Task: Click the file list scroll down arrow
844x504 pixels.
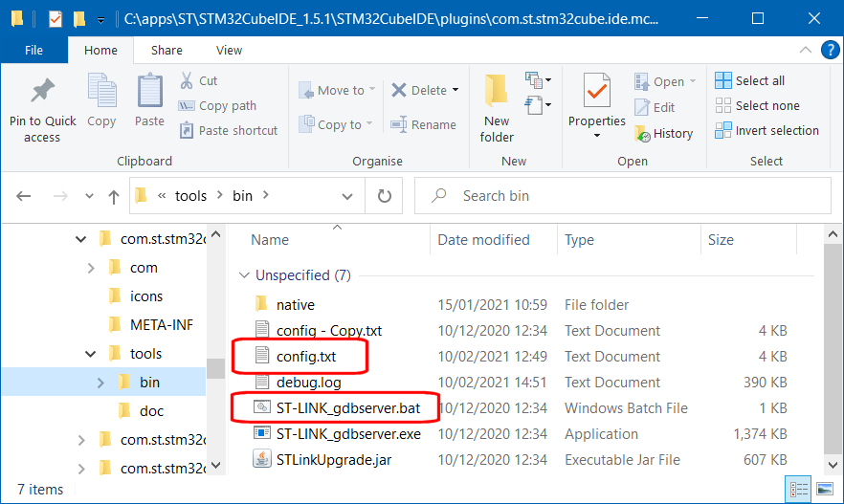Action: [x=833, y=466]
